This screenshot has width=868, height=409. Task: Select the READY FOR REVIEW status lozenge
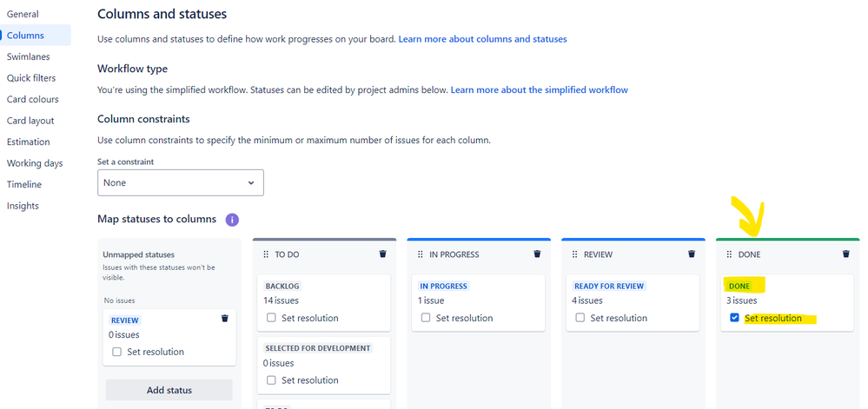609,287
